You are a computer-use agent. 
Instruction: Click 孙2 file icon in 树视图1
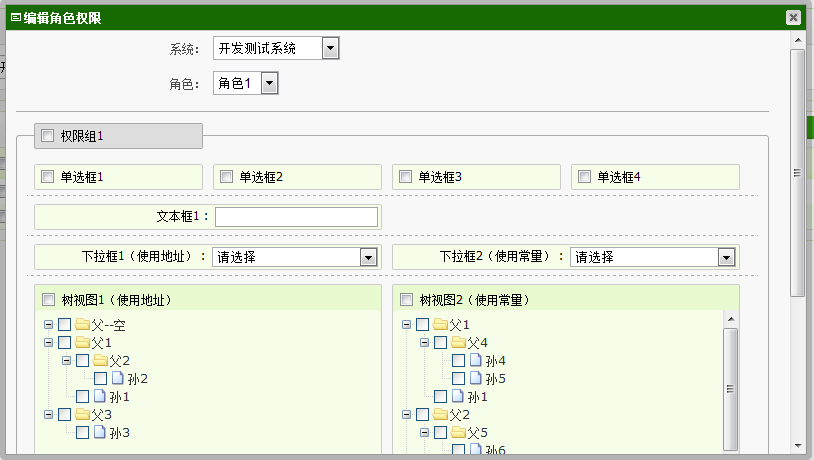118,378
